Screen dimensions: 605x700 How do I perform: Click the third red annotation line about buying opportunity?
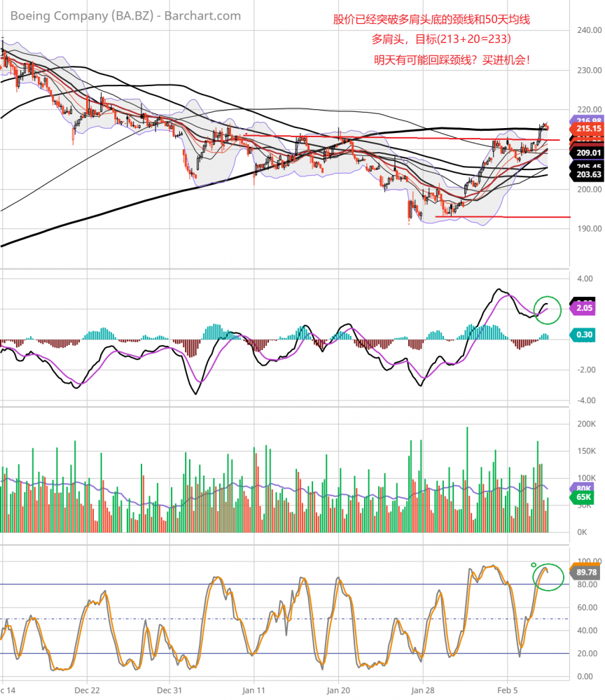(452, 60)
